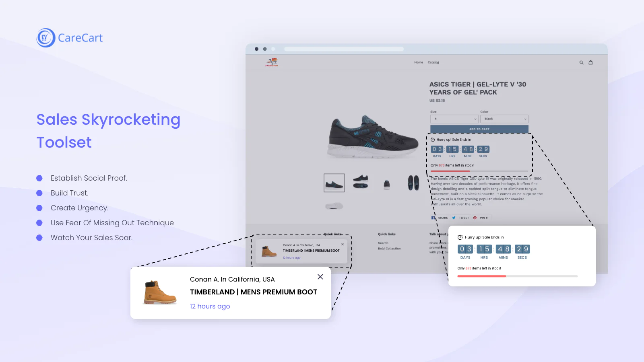
Task: Click the Create Urgency bullet text
Action: click(80, 208)
